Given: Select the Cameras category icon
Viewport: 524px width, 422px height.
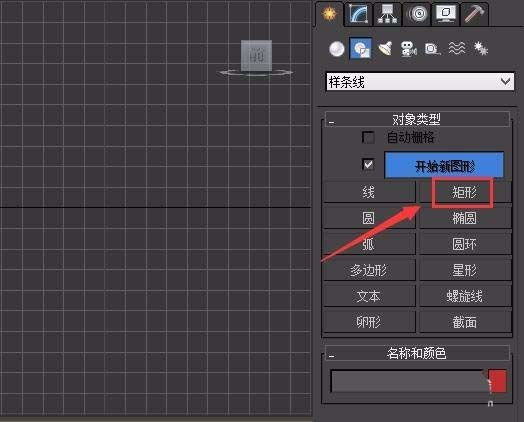Looking at the screenshot, I should (x=408, y=49).
